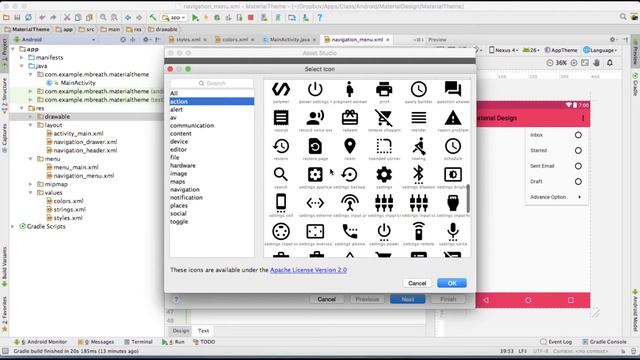Select the settings bluetooth icon

(x=419, y=174)
